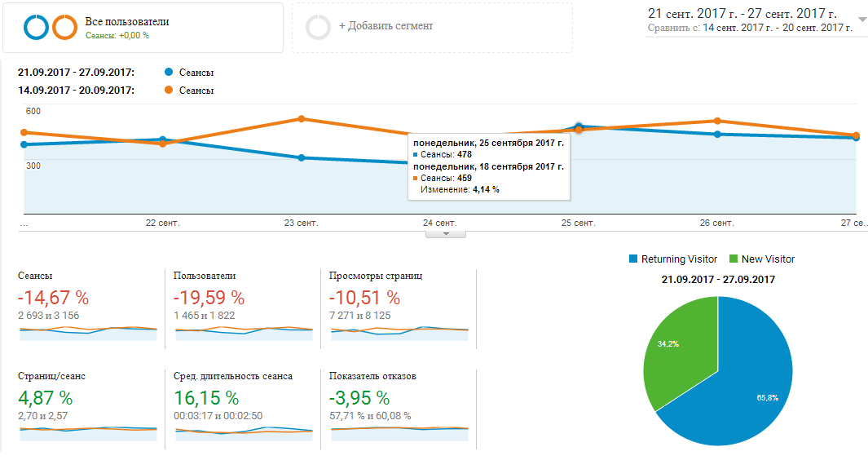The height and width of the screenshot is (469, 868).
Task: Click the "22 сент." axis label
Action: (x=163, y=223)
